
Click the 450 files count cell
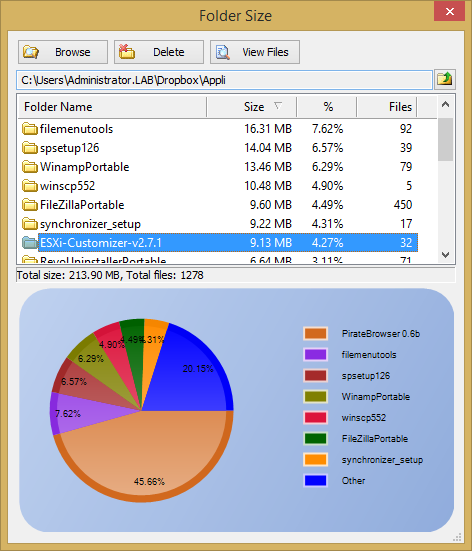point(403,205)
